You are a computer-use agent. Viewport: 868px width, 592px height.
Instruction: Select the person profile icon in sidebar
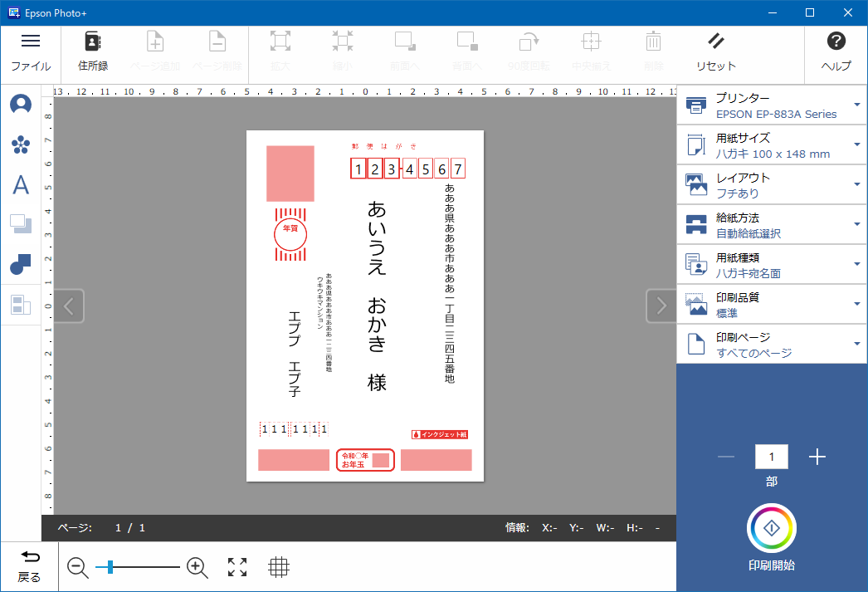pyautogui.click(x=21, y=105)
